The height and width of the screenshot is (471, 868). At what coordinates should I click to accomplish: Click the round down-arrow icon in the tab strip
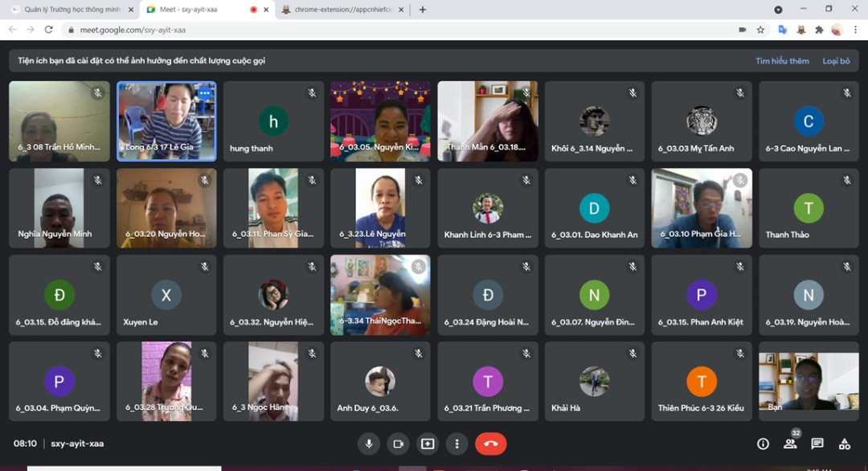click(x=778, y=10)
